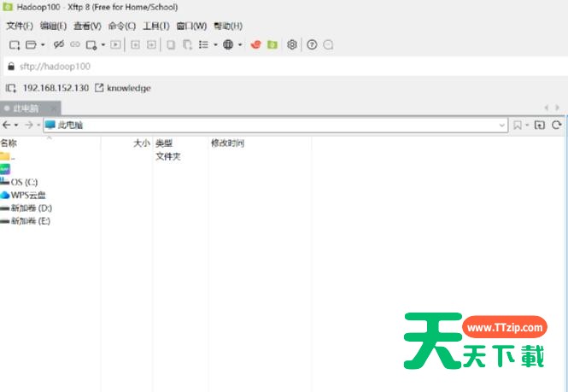Click the open terminal play icon

(115, 44)
